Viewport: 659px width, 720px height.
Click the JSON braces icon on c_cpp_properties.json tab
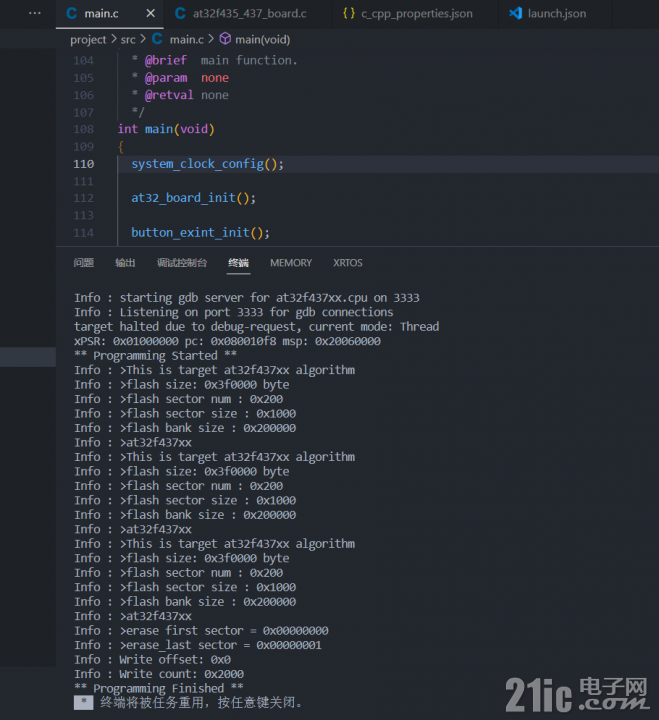349,13
